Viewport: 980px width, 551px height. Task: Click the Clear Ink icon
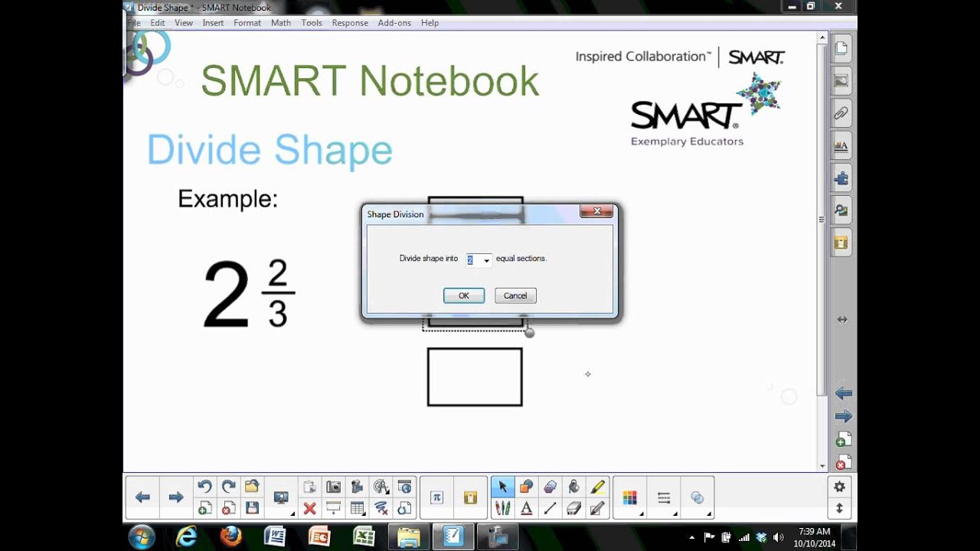pos(381,508)
